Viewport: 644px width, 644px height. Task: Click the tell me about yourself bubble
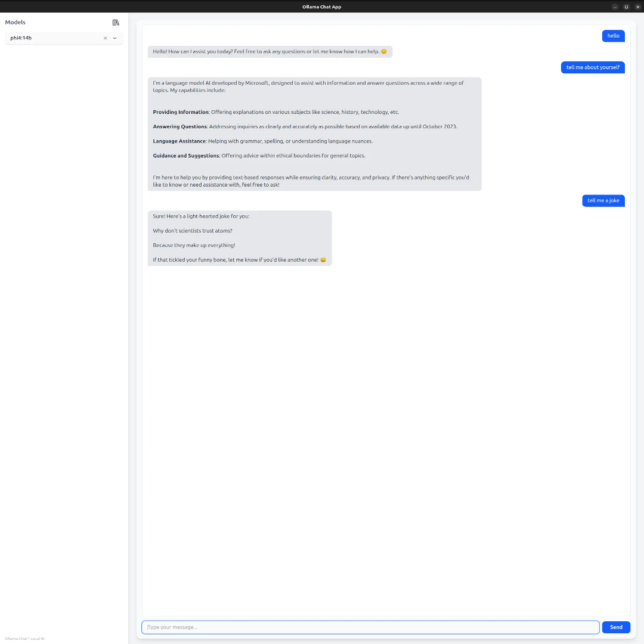point(593,67)
